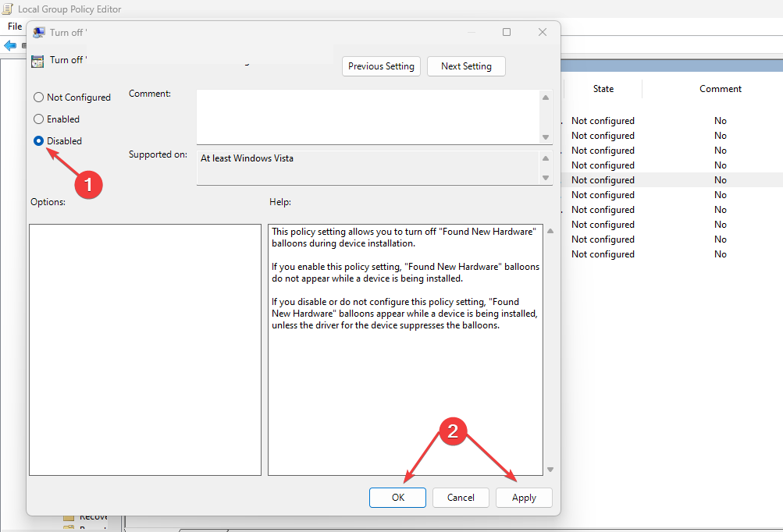This screenshot has height=532, width=783.
Task: Click Supported on scroll up arrow
Action: [x=546, y=158]
